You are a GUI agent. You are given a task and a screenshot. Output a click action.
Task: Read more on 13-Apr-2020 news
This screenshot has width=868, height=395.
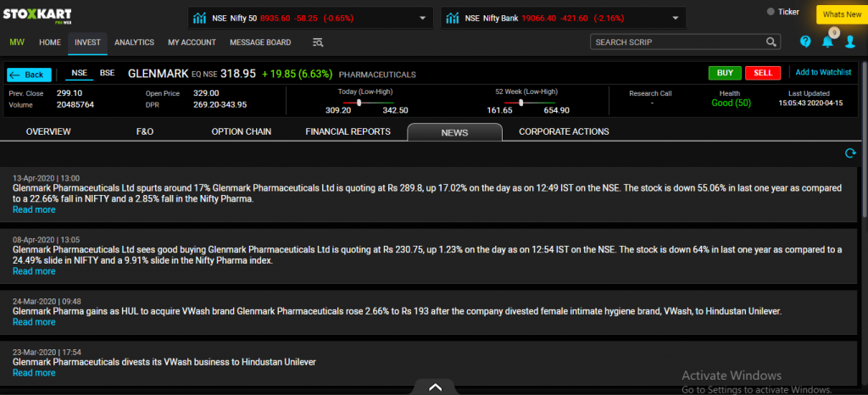[34, 209]
